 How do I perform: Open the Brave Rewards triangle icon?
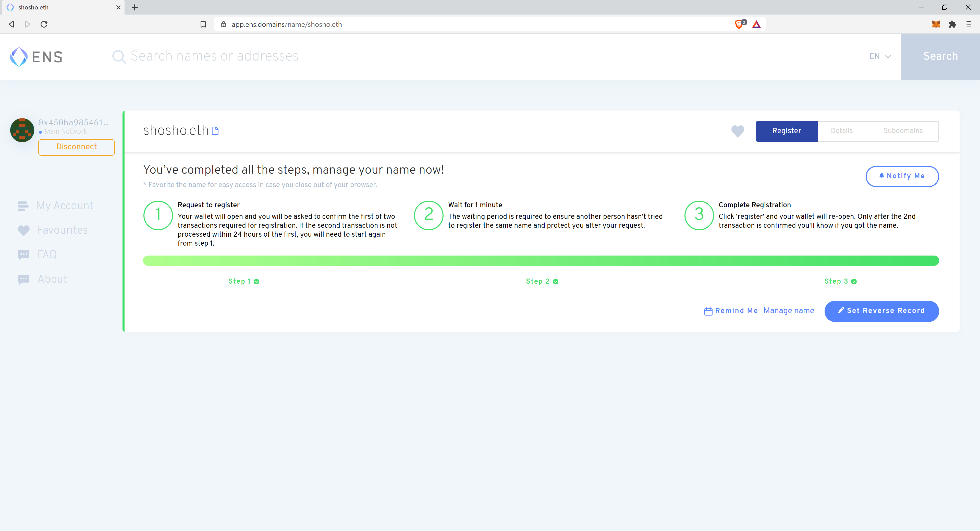pyautogui.click(x=756, y=24)
